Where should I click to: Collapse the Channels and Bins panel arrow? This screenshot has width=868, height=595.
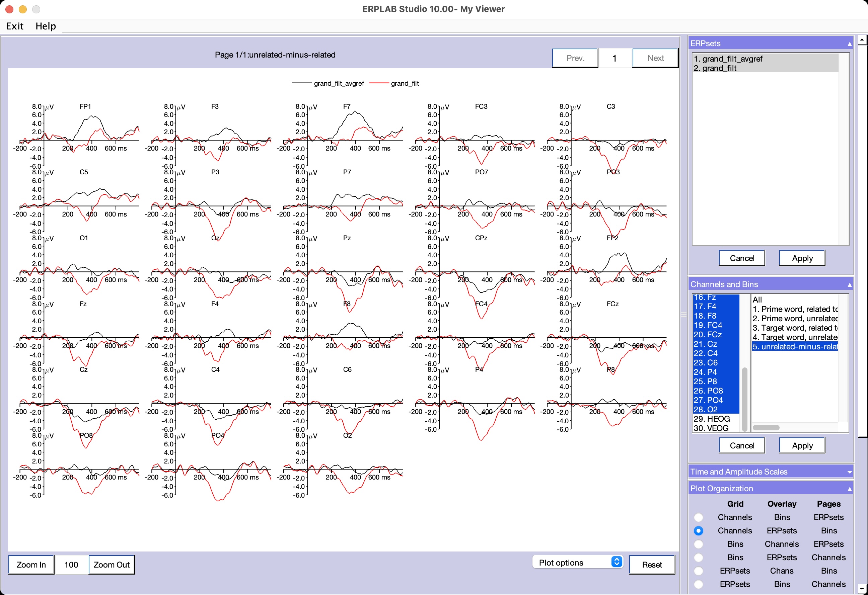tap(849, 285)
